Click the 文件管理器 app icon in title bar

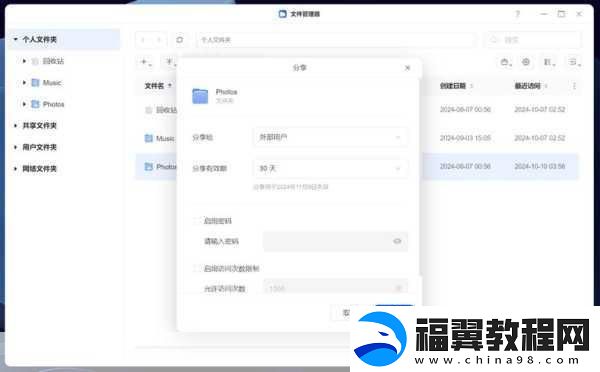282,14
